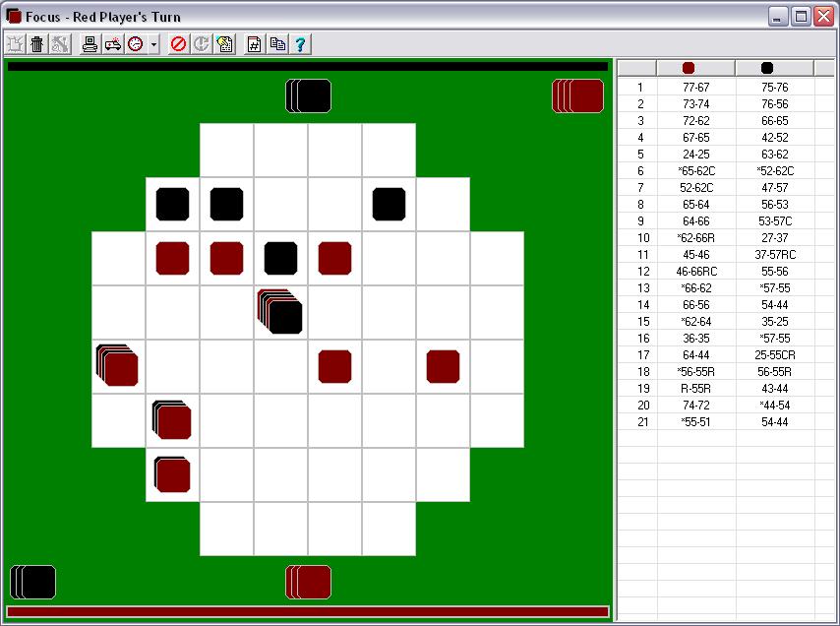
Task: Click move cell '*55-51' in row 21
Action: (695, 422)
